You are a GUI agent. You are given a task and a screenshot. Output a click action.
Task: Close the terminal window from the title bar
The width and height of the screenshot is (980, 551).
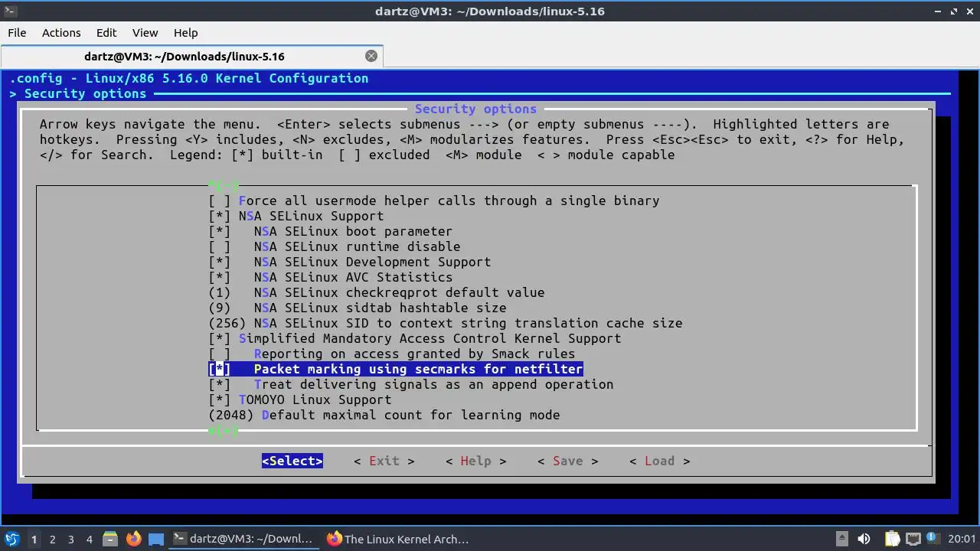[969, 11]
